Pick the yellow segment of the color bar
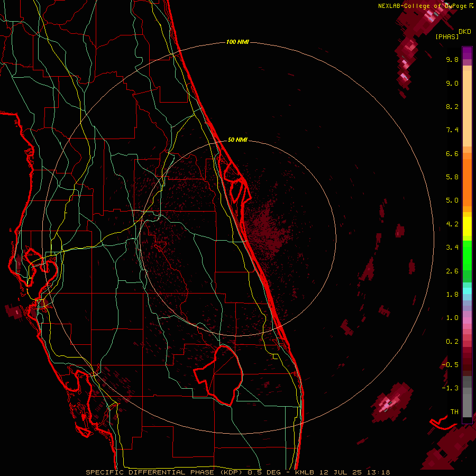 click(467, 226)
